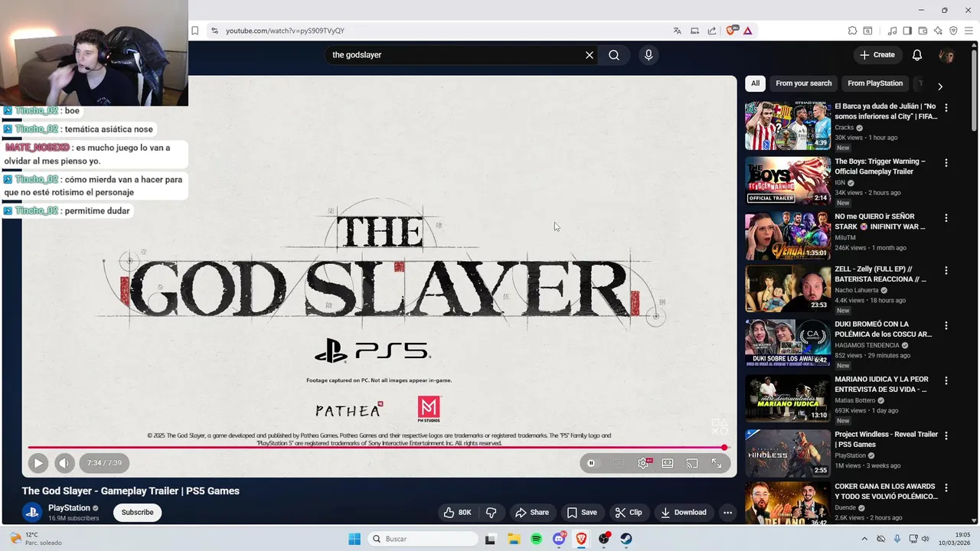
Task: Show hidden system tray icons
Action: 864,539
